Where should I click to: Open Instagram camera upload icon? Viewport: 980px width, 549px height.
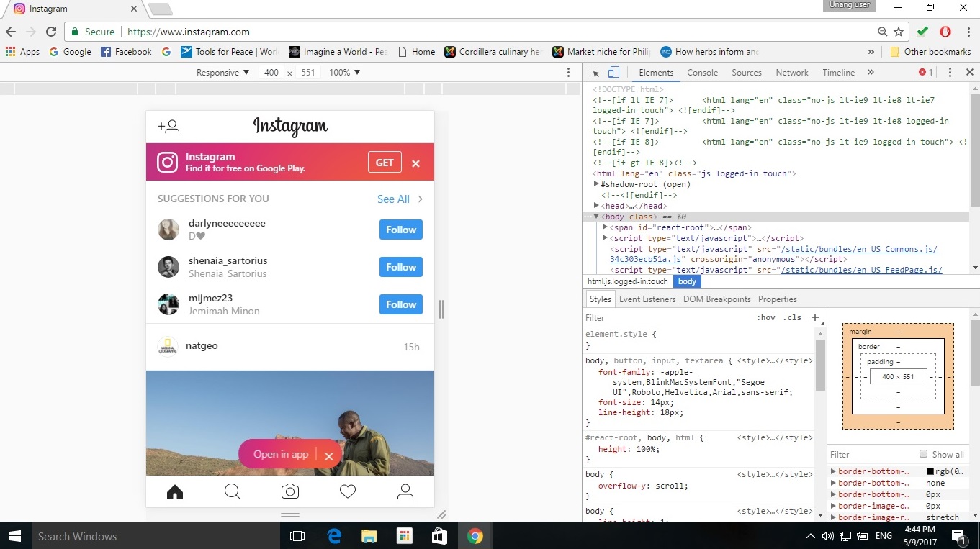pyautogui.click(x=290, y=491)
